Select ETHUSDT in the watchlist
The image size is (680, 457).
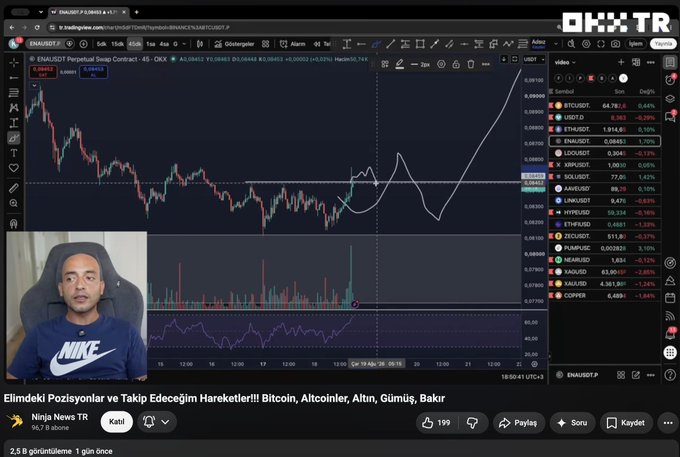pyautogui.click(x=605, y=129)
